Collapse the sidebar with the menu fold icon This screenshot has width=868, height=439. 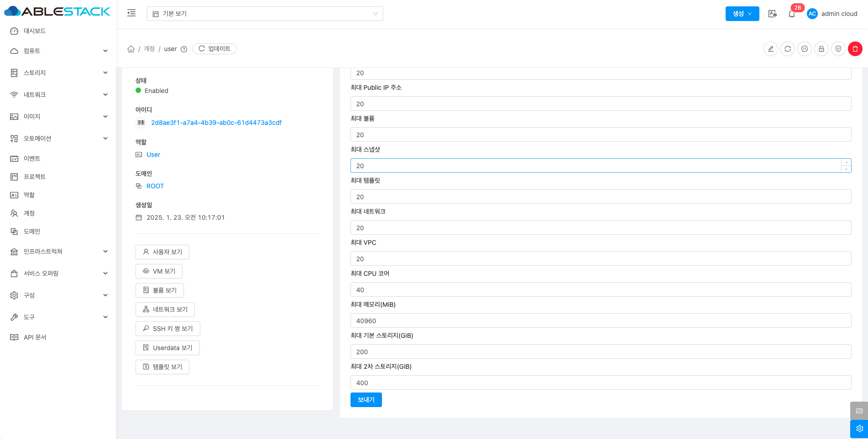(131, 13)
